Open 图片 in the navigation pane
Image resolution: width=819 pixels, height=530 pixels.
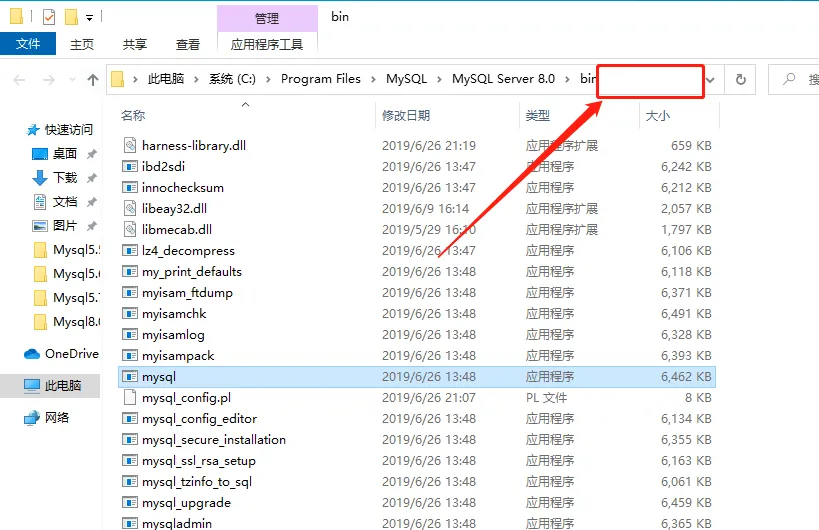click(x=65, y=226)
